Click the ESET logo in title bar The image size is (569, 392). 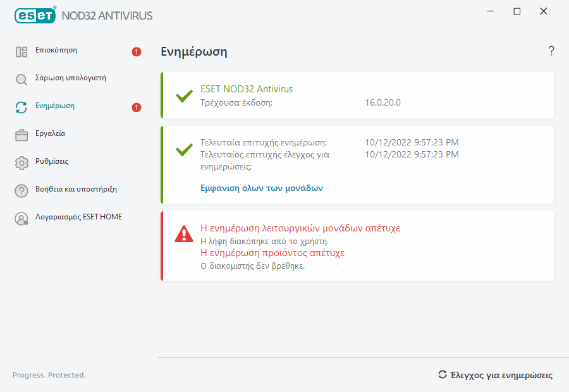pos(35,15)
